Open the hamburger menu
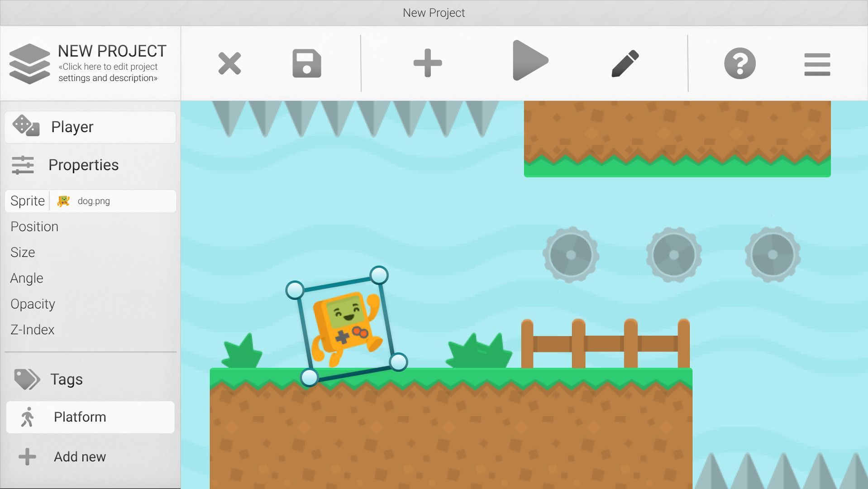Image resolution: width=868 pixels, height=489 pixels. coord(817,64)
